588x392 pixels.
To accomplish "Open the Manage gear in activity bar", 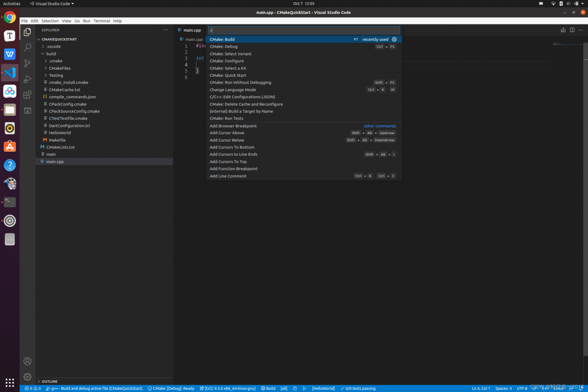I will [x=28, y=377].
